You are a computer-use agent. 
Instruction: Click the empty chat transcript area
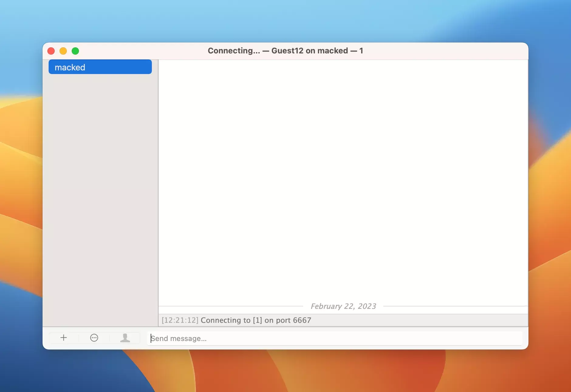(343, 182)
